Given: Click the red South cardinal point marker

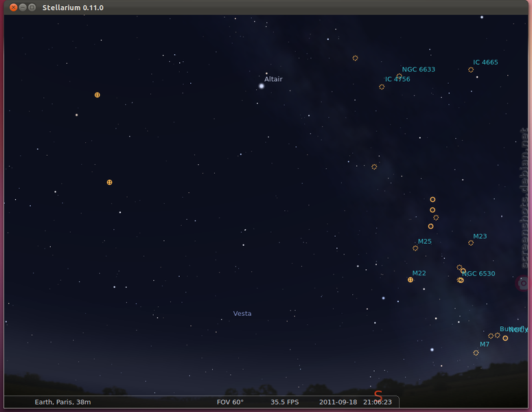Looking at the screenshot, I should tap(378, 396).
